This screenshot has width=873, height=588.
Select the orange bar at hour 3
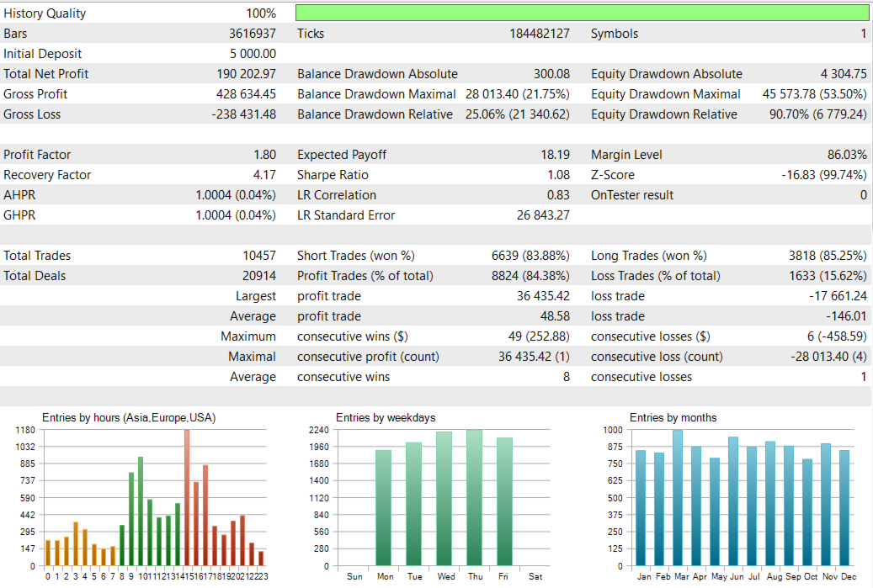[76, 544]
